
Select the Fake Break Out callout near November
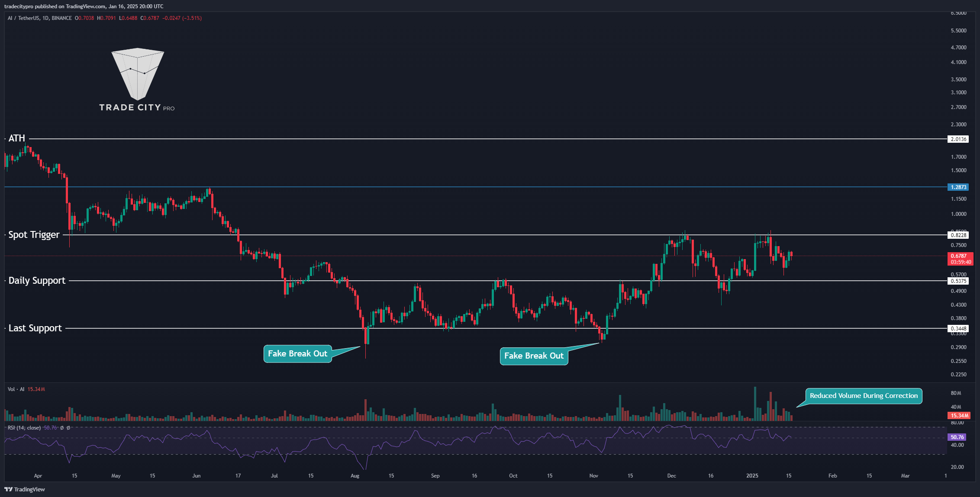click(534, 356)
